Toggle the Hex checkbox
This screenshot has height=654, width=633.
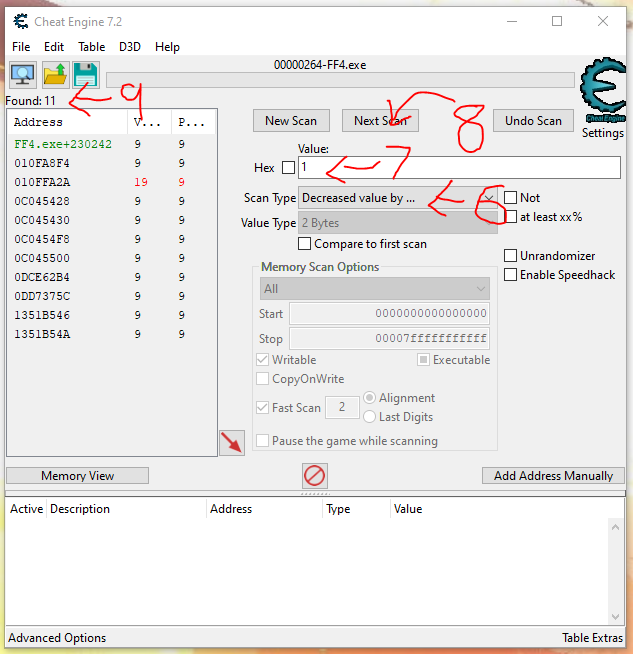288,168
